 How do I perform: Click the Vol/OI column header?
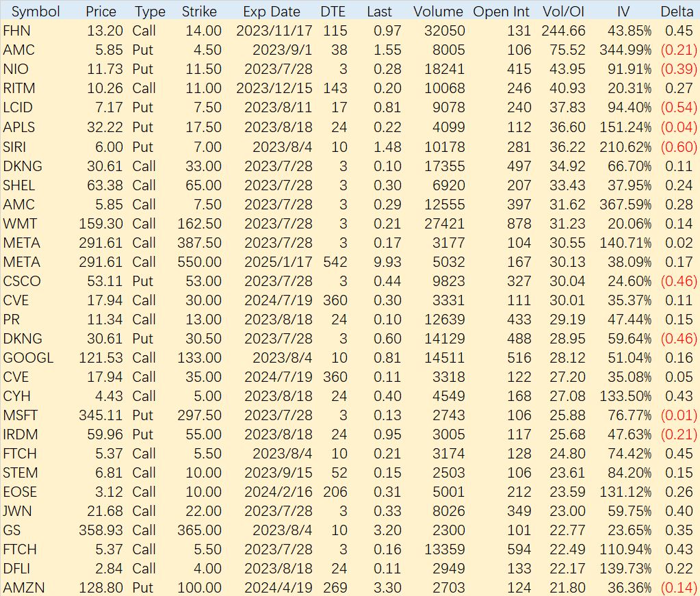click(563, 12)
